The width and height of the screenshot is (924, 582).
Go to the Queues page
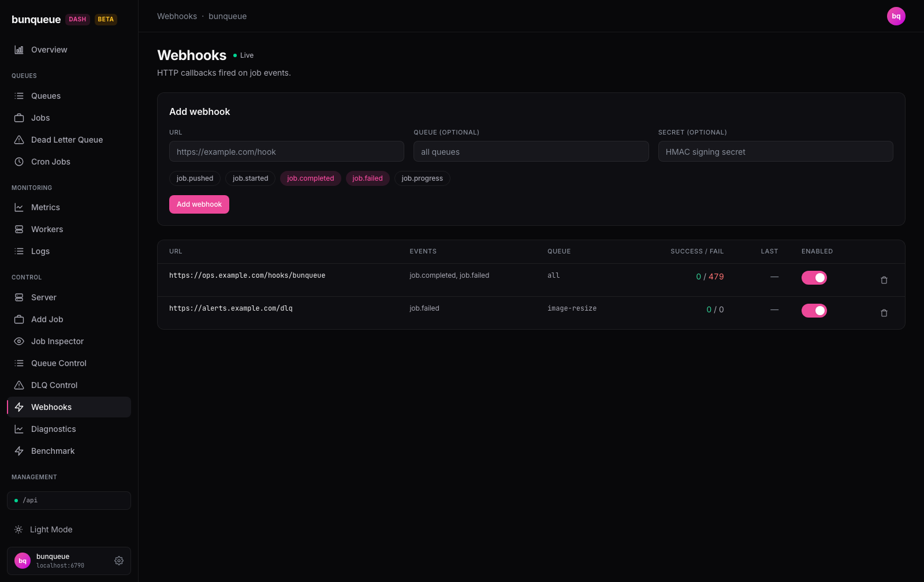pos(69,96)
